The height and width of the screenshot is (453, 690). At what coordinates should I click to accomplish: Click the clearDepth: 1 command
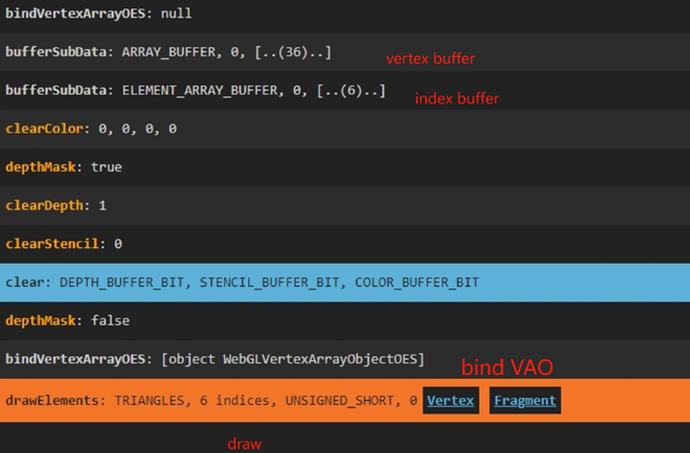(x=55, y=205)
